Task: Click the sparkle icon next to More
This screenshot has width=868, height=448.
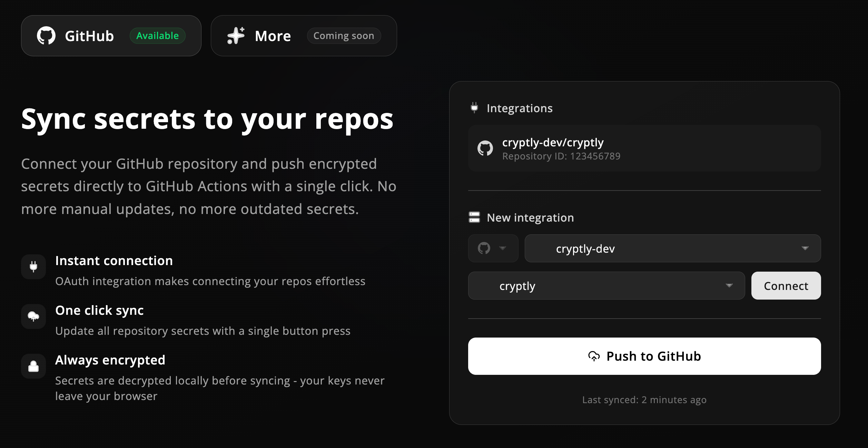Action: point(236,36)
